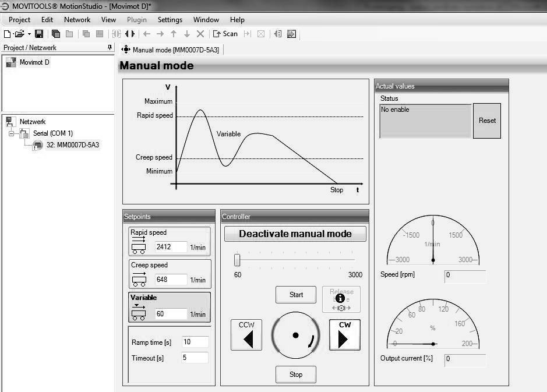Viewport: 547px width, 392px height.
Task: Select the Netzwerk tree root
Action: click(x=33, y=122)
